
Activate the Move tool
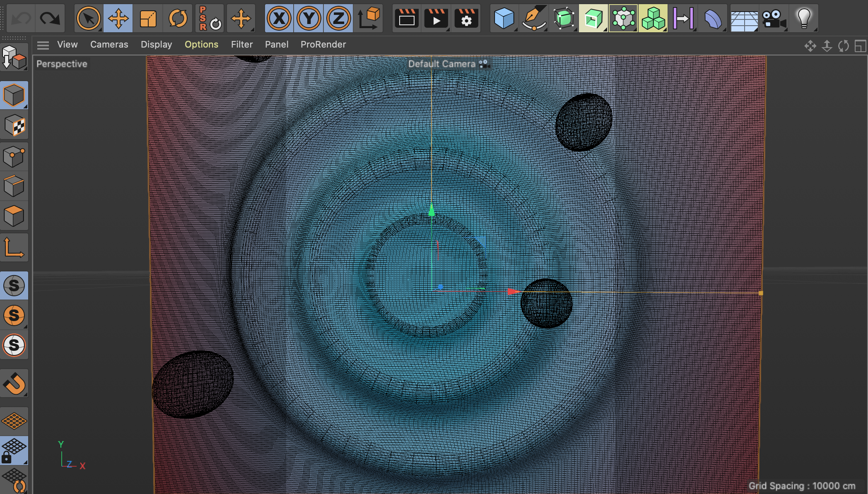118,18
